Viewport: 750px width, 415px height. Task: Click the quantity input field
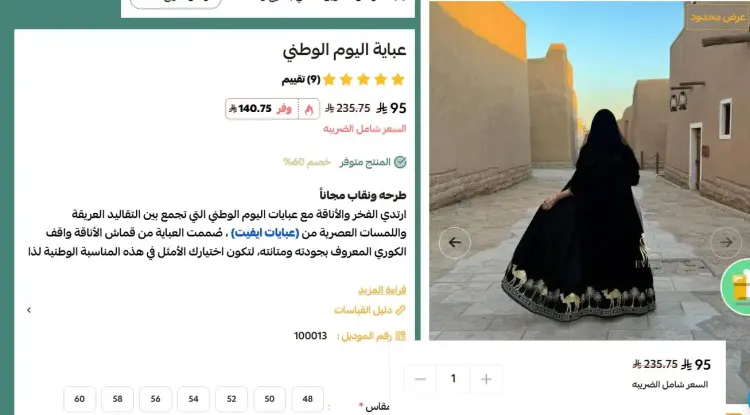click(453, 379)
